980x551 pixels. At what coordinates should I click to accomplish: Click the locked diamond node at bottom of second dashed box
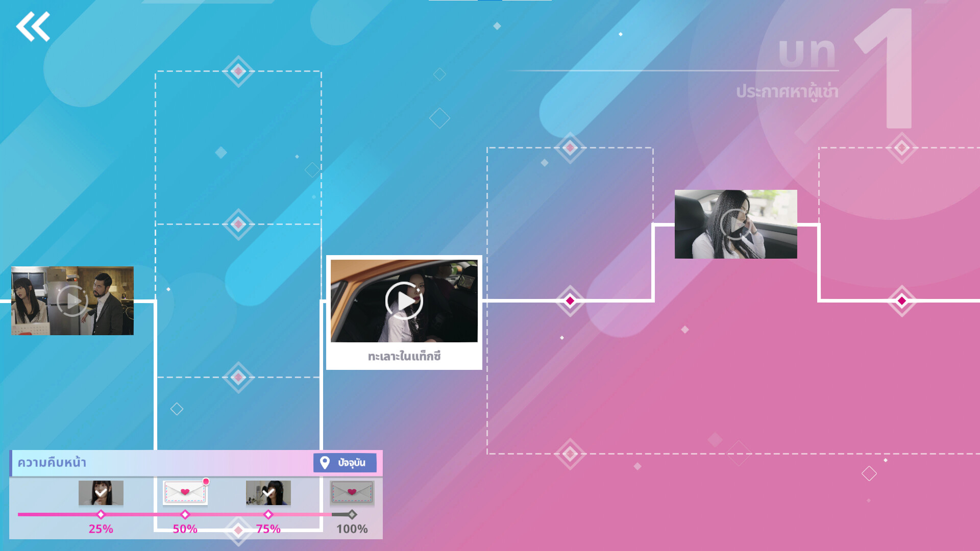point(570,454)
